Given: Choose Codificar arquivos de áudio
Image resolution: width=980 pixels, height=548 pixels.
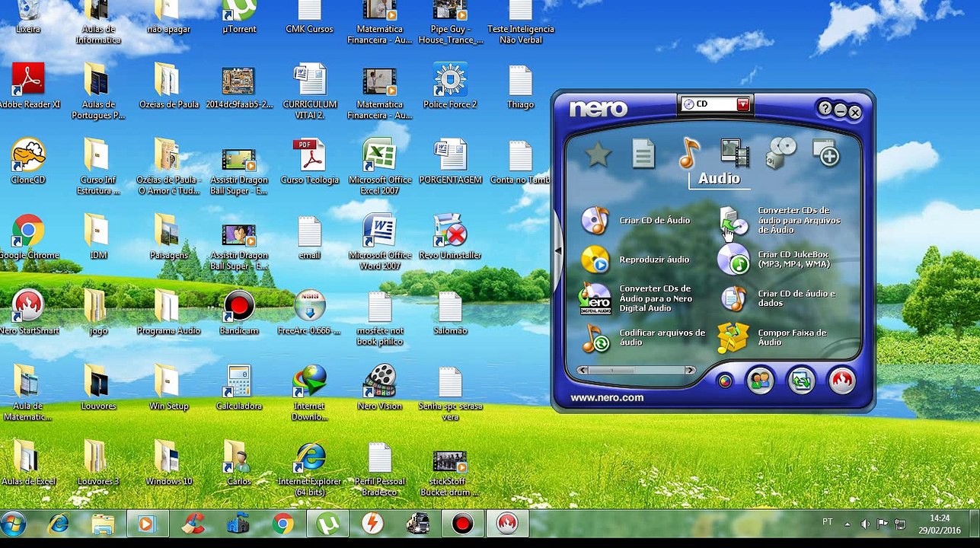Looking at the screenshot, I should point(643,338).
